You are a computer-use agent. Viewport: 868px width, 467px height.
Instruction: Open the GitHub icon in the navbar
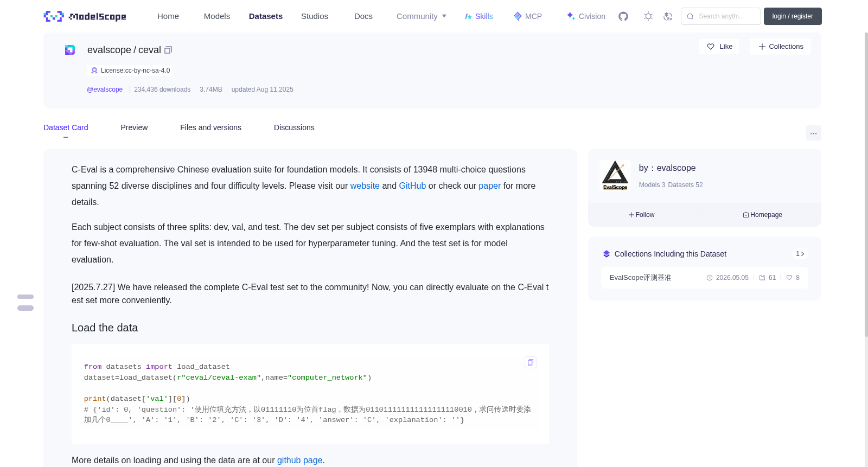pyautogui.click(x=623, y=16)
